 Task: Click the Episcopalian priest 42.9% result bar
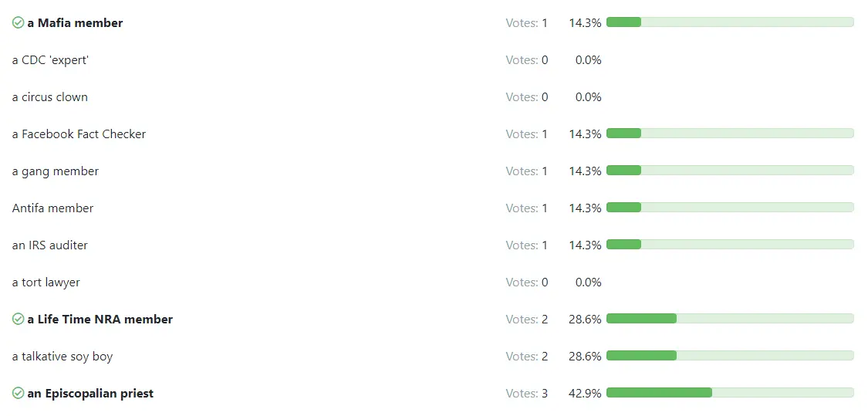tap(729, 393)
